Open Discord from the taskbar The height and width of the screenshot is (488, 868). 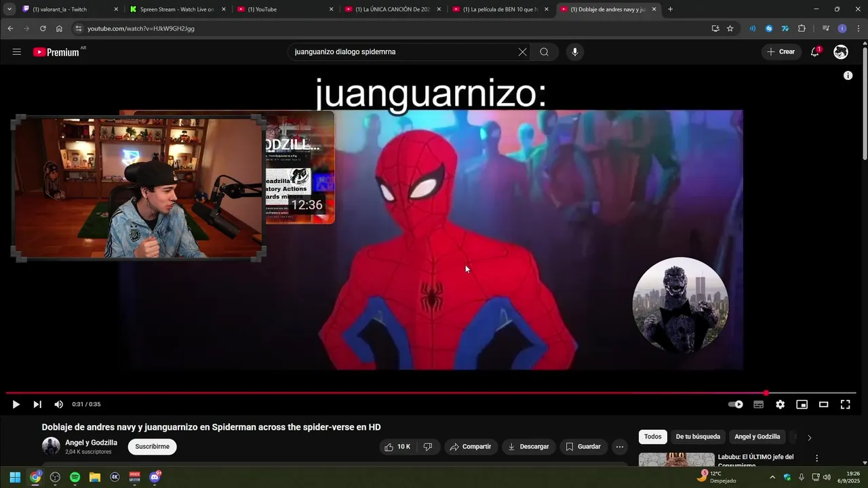(x=155, y=477)
